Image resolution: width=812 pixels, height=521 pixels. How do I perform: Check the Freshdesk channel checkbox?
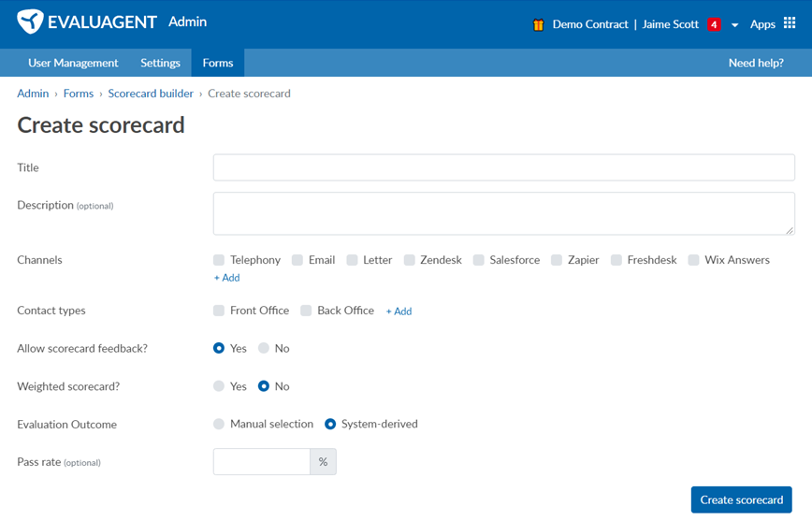point(616,259)
